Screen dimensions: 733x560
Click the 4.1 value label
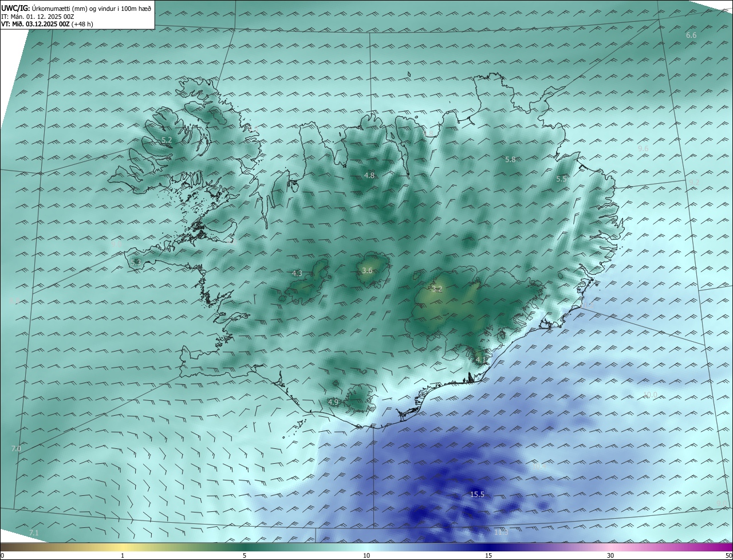[480, 360]
